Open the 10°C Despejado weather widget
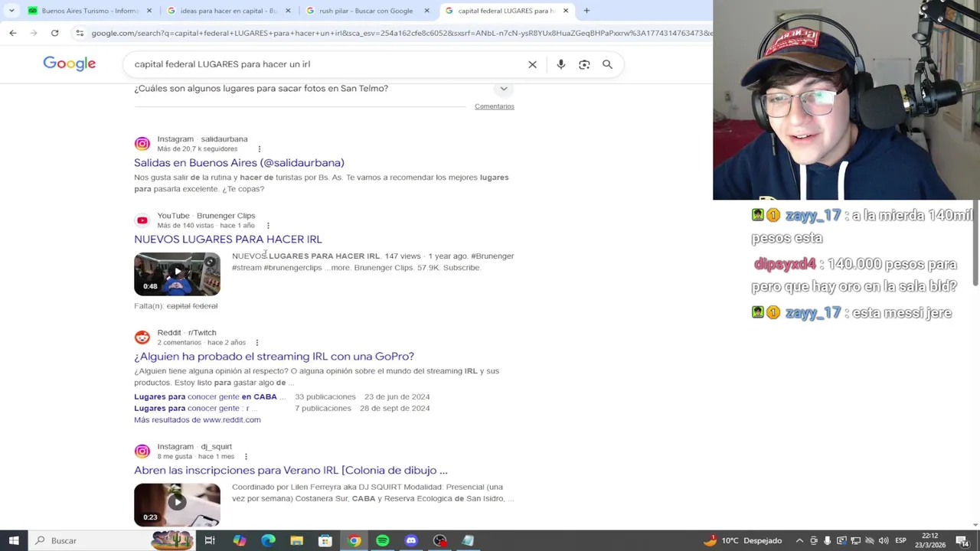This screenshot has width=980, height=551. click(x=743, y=540)
